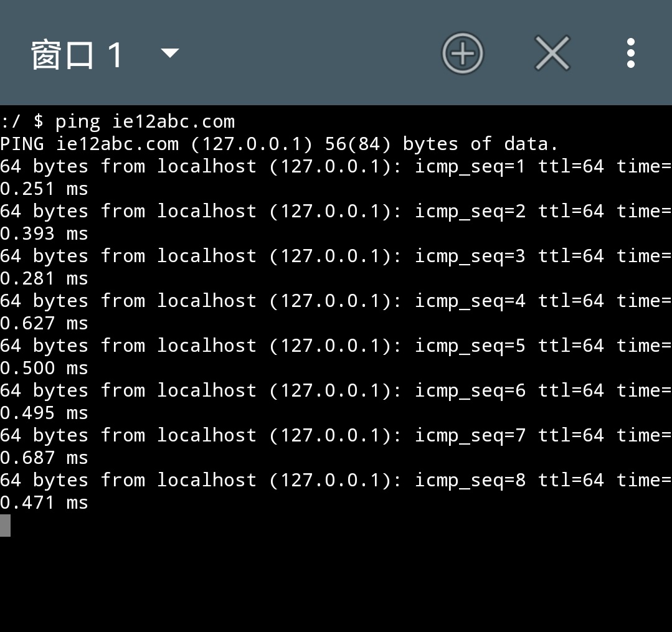The image size is (672, 632).
Task: Click the "0.471 ms" time value
Action: tap(44, 502)
